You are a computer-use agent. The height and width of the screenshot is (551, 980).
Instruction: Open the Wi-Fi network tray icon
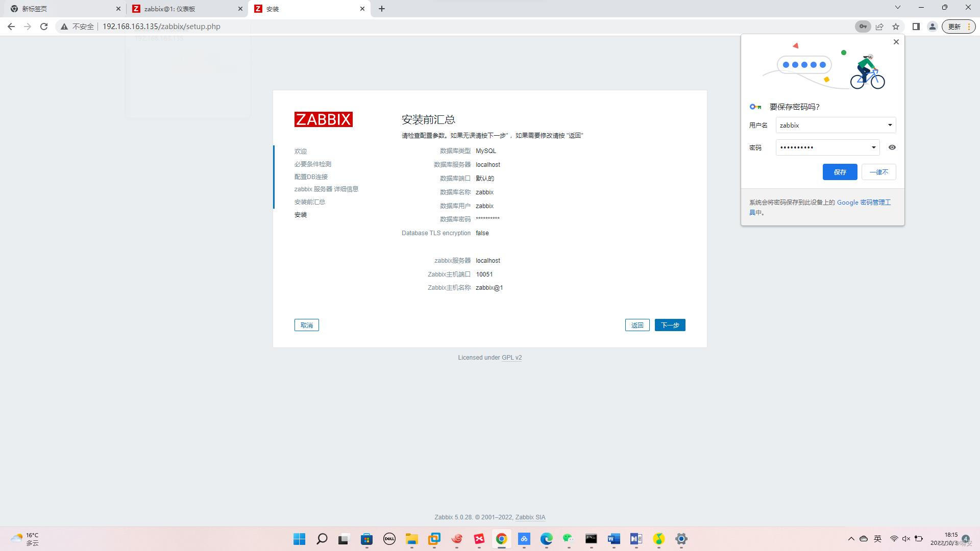[x=894, y=539]
